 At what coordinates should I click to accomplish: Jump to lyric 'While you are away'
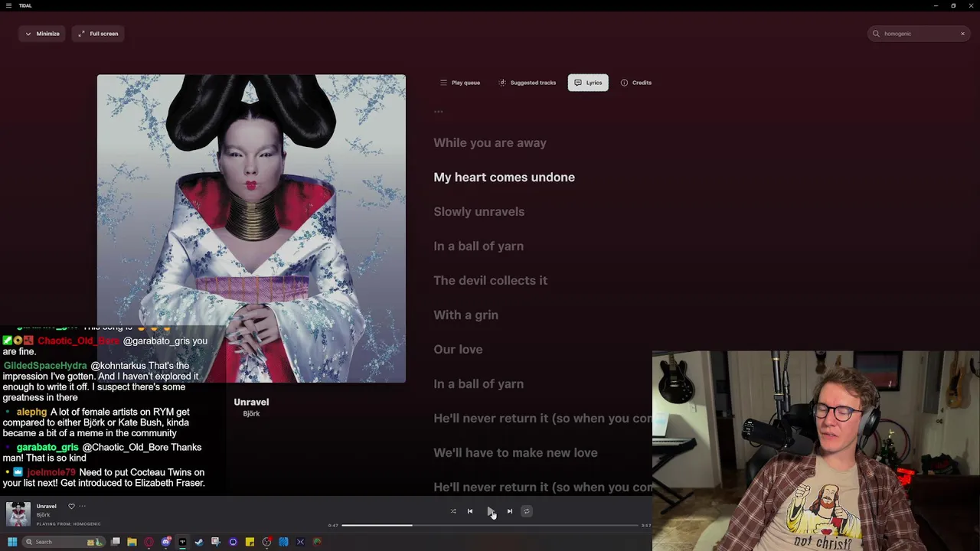tap(490, 143)
